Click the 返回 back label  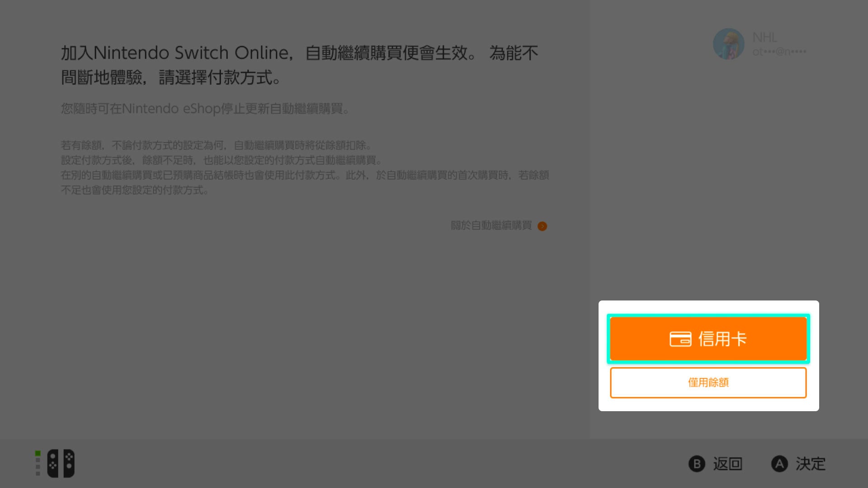(728, 464)
